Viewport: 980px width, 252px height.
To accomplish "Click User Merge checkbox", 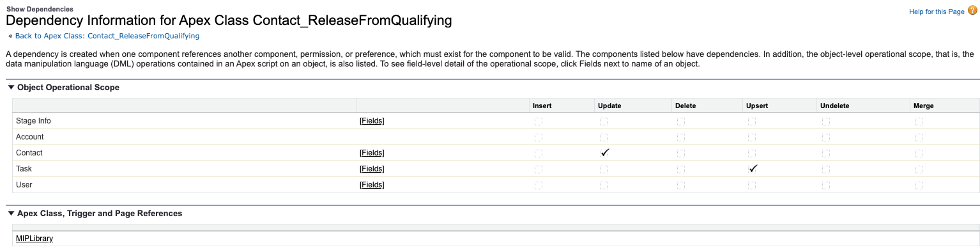I will (x=919, y=185).
